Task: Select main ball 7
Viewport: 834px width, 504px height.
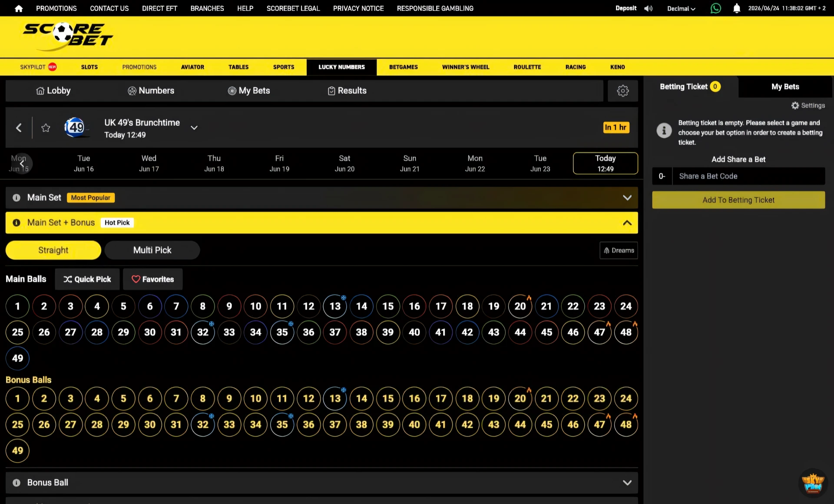Action: (176, 306)
